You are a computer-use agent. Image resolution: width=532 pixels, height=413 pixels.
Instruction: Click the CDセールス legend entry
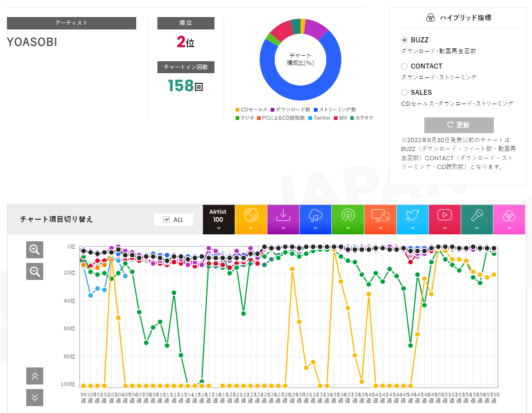(251, 110)
